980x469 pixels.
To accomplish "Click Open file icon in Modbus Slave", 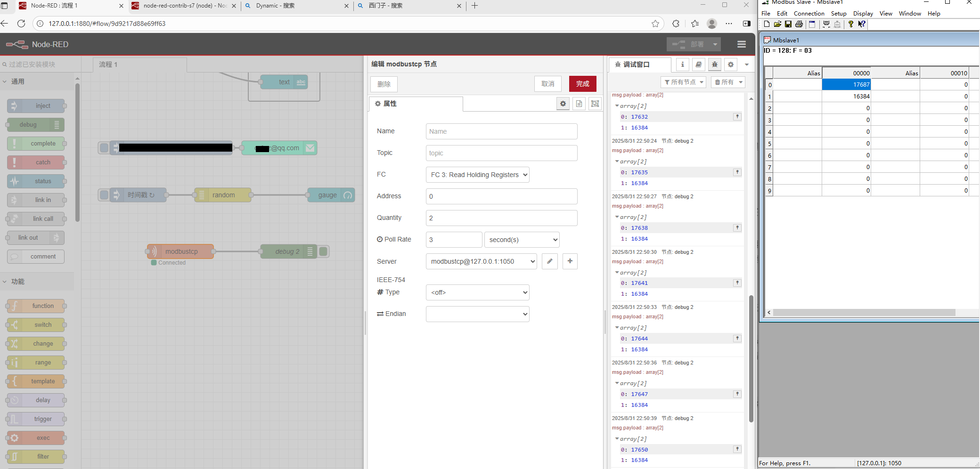I will click(x=777, y=24).
